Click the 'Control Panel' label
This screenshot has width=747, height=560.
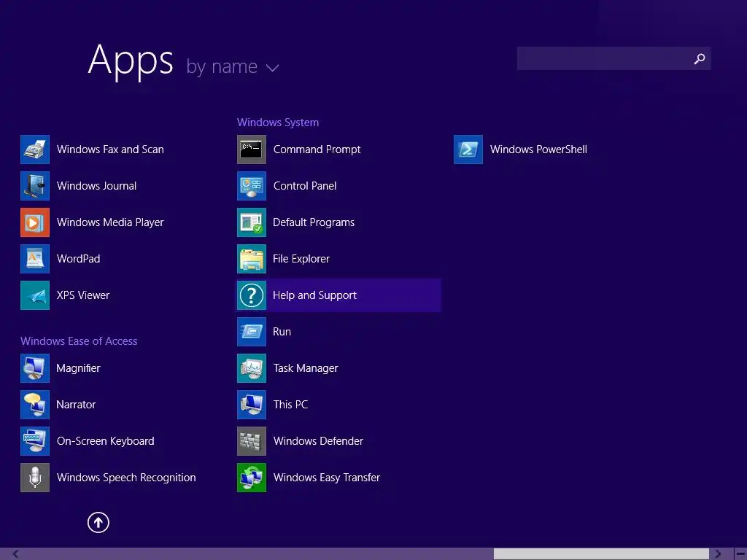pyautogui.click(x=305, y=186)
